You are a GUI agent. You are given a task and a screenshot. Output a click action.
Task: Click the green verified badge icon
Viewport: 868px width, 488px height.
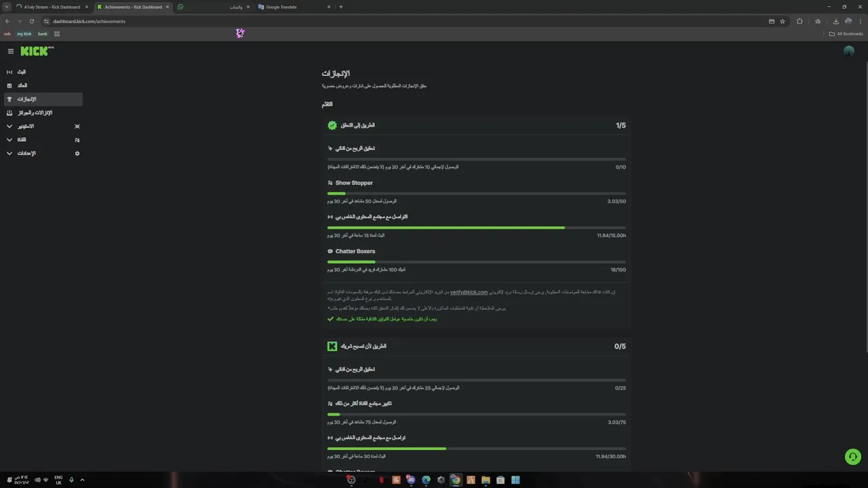click(332, 125)
